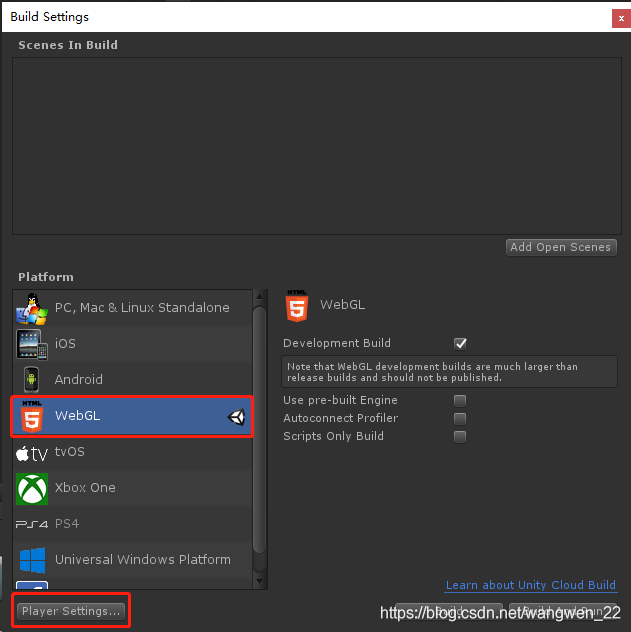Click the PC, Mac & Linux Standalone platform icon
Screen dimensions: 631x632
[x=32, y=309]
